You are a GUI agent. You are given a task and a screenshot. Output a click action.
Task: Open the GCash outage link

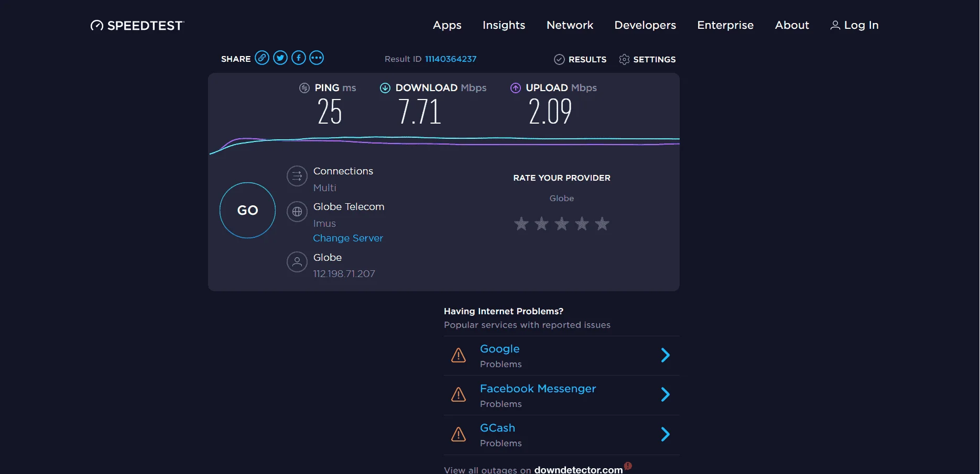pyautogui.click(x=497, y=428)
